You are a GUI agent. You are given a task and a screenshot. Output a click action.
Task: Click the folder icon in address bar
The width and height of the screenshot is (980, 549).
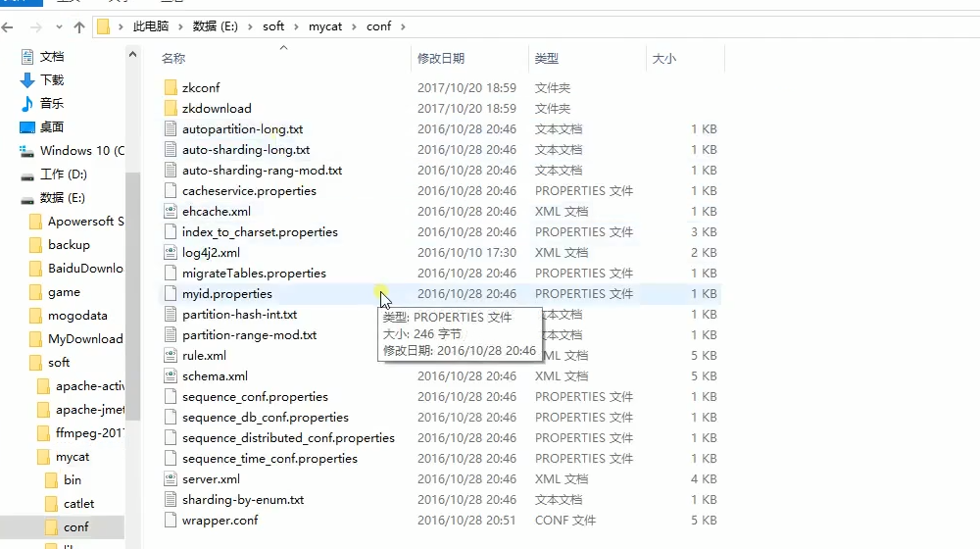[x=103, y=26]
